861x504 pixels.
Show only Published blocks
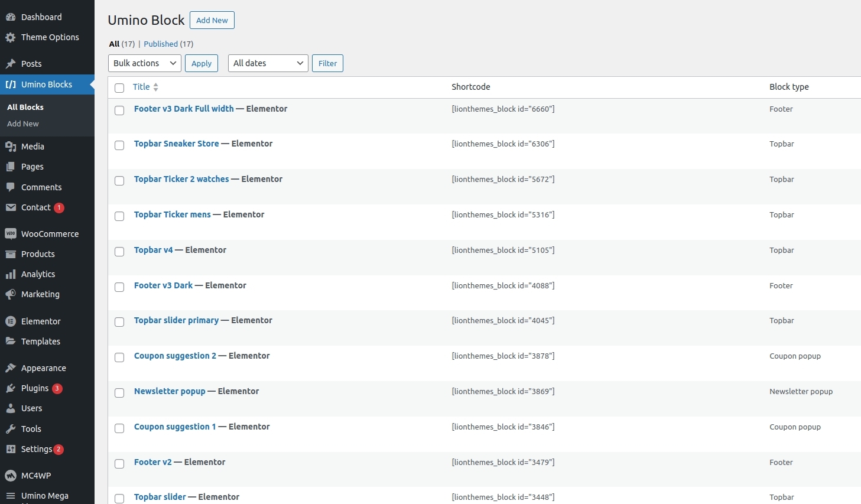click(161, 44)
